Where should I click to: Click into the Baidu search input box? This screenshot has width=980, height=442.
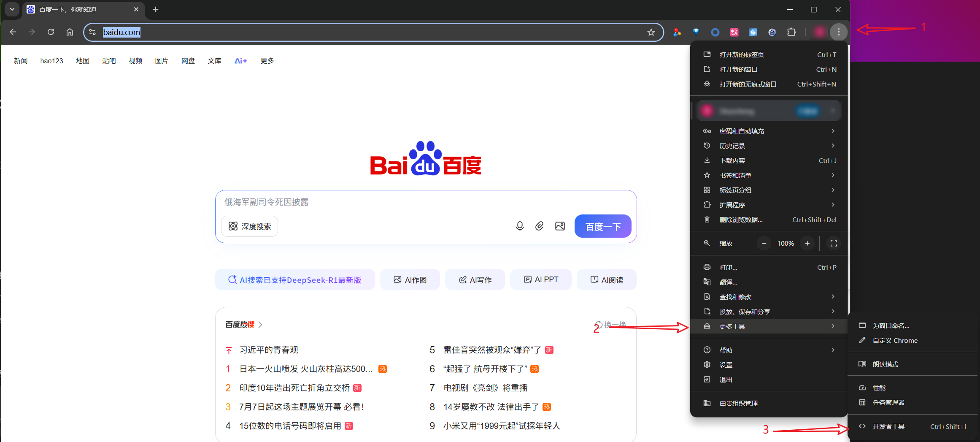[426, 202]
